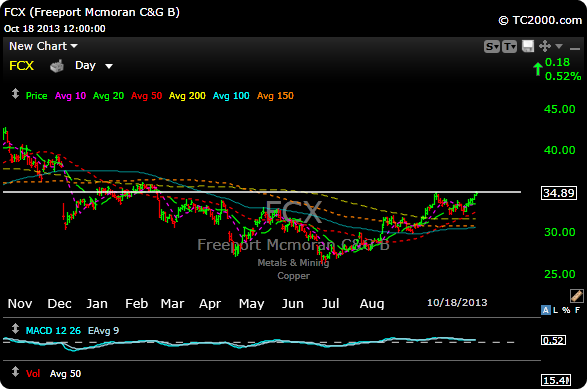This screenshot has height=389, width=587.
Task: Click the FCX (Freeport Mcmoran C&G B) title
Action: [x=92, y=12]
